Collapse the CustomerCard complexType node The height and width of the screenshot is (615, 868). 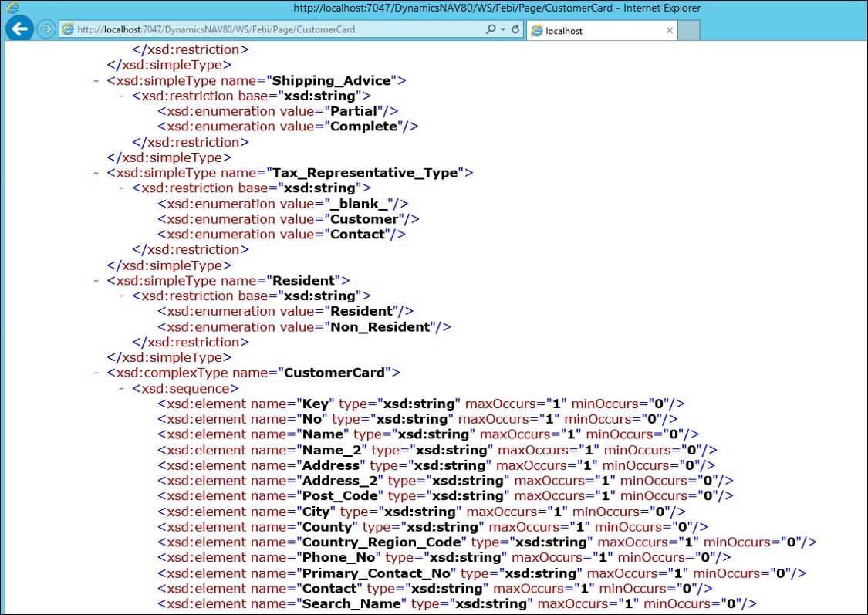pos(96,373)
